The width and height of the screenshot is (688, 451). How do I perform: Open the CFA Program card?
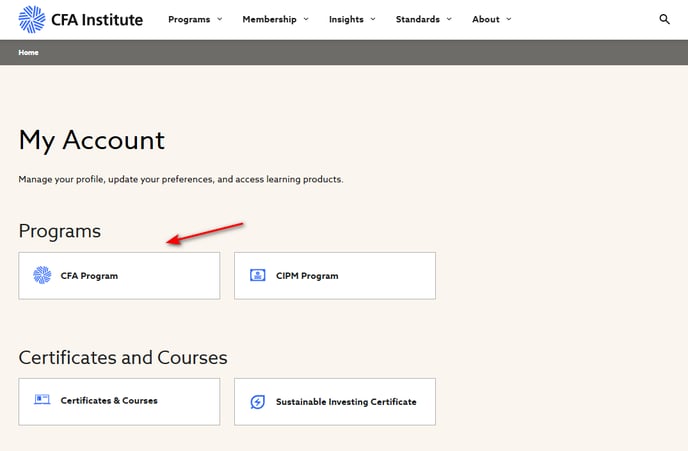tap(119, 276)
